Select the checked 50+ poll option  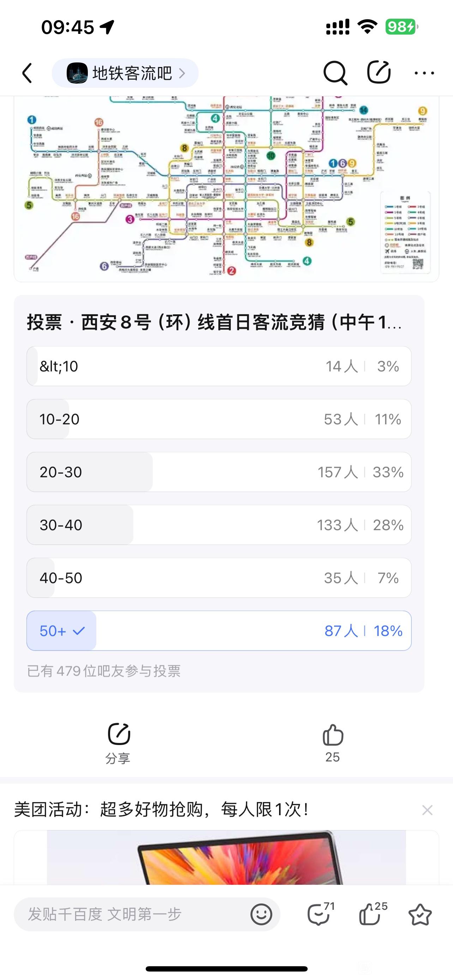(219, 630)
